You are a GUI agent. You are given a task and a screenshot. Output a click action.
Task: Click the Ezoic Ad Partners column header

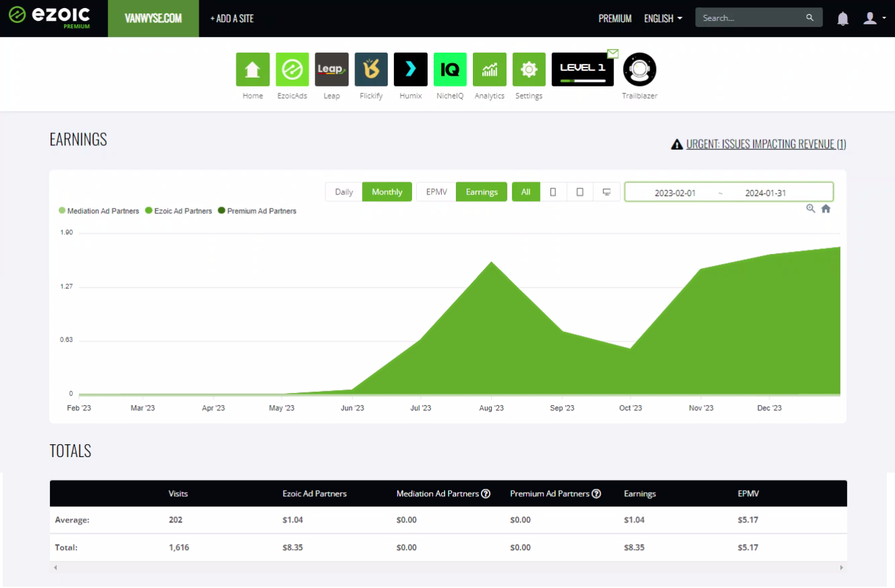[x=315, y=494]
